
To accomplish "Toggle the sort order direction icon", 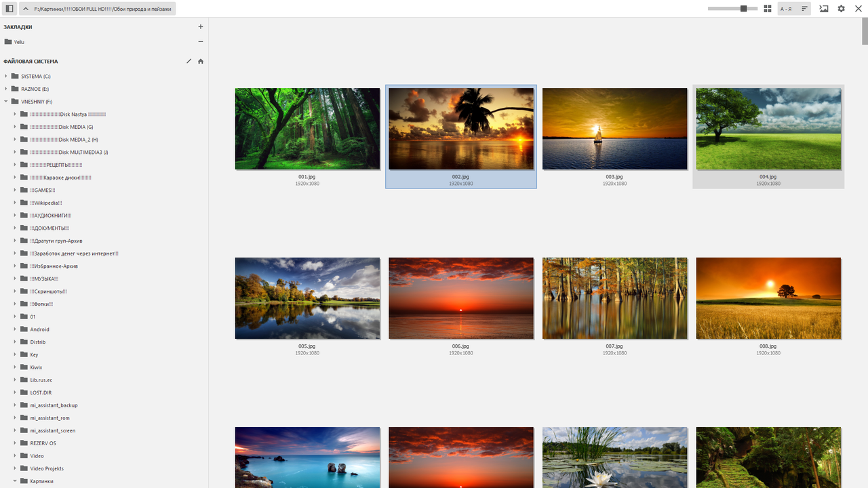I will tap(804, 9).
